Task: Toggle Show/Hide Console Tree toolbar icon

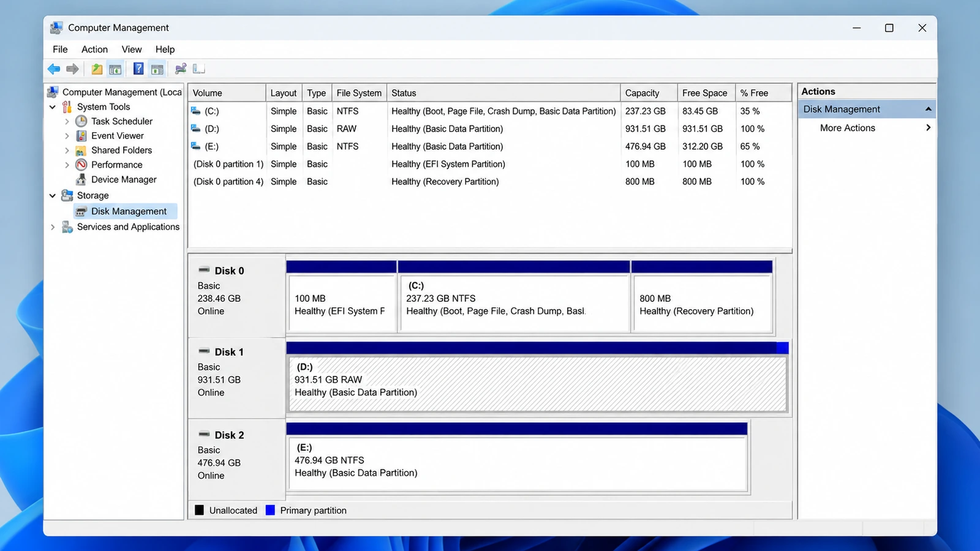Action: click(115, 69)
